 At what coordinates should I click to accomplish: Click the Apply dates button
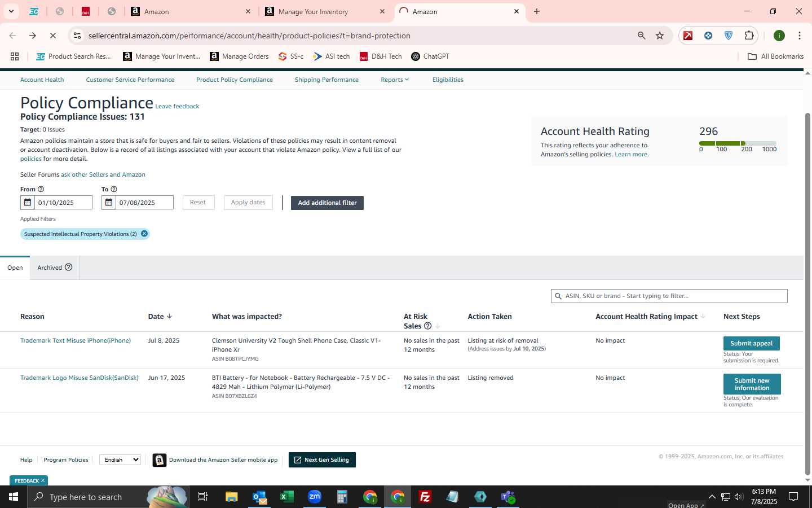[x=248, y=203]
